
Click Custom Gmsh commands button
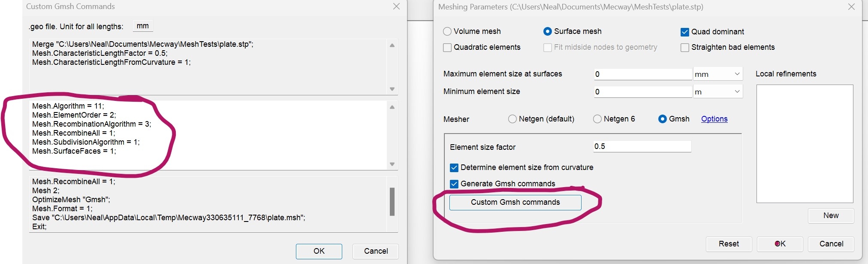click(515, 202)
